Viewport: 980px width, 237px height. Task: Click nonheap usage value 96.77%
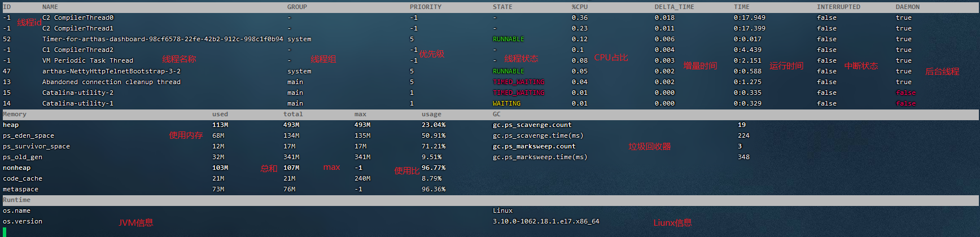pyautogui.click(x=434, y=168)
